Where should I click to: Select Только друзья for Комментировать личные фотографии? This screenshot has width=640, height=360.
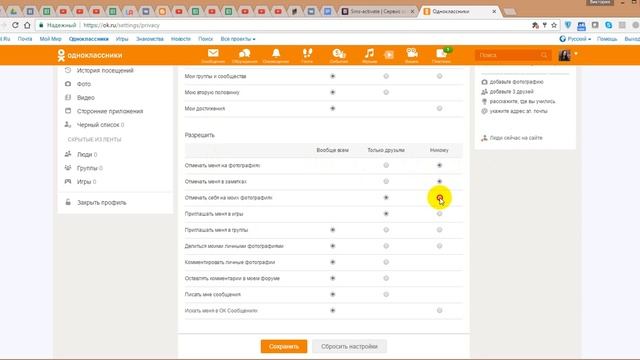(386, 262)
